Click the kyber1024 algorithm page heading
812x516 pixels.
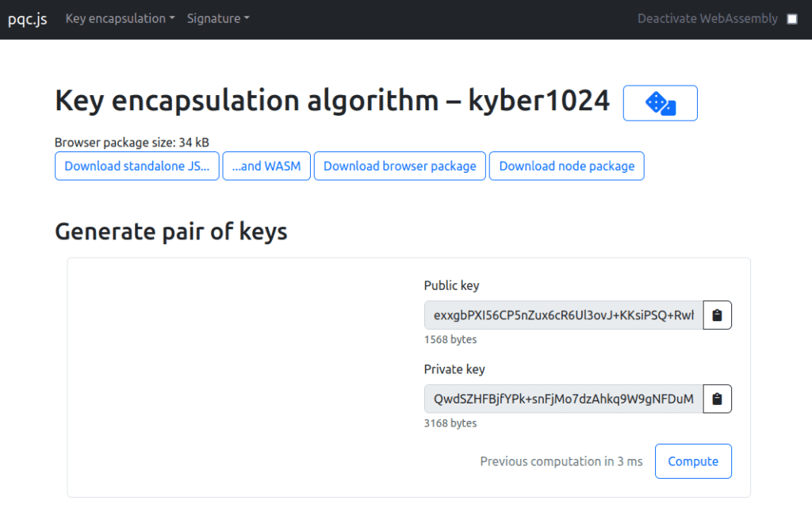coord(332,101)
